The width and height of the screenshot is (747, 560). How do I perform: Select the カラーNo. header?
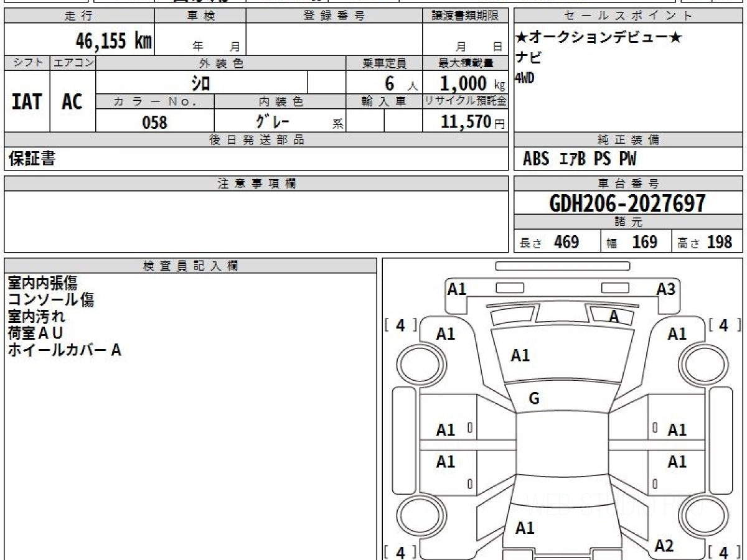(155, 101)
